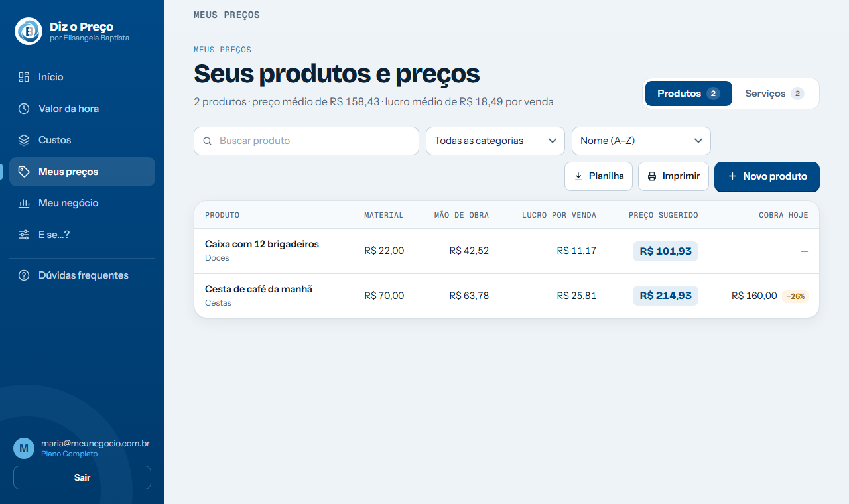Click the clock icon for Valor da hora
The height and width of the screenshot is (504, 849).
[24, 109]
